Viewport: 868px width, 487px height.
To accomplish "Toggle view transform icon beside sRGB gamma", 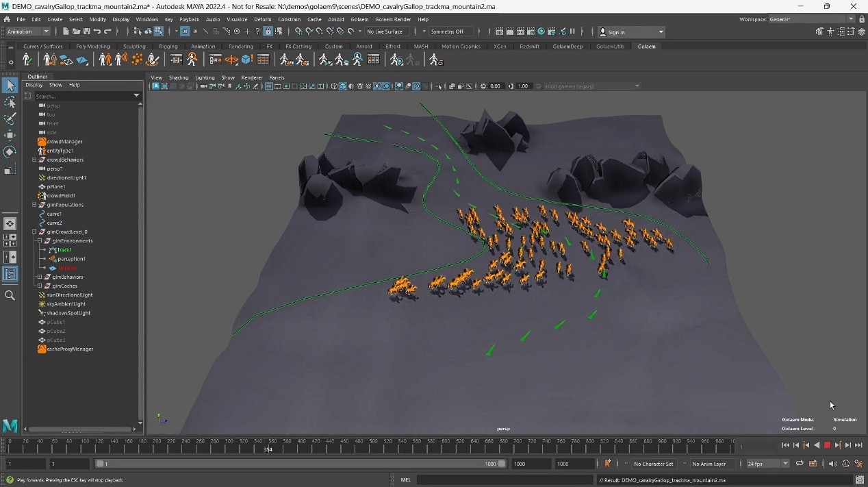I will click(x=539, y=86).
